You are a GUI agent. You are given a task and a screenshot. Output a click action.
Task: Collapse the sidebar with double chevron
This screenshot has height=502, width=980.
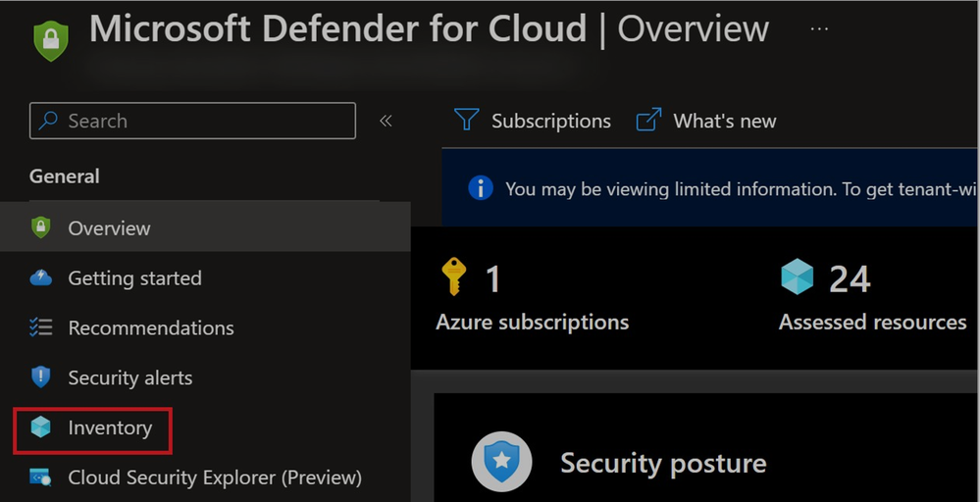tap(386, 121)
